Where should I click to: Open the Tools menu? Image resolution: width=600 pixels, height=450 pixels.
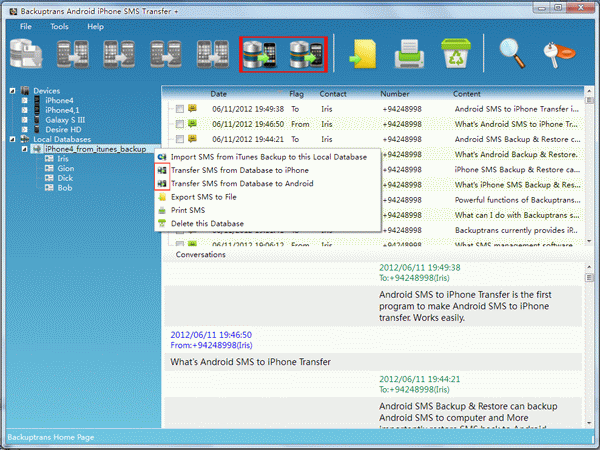(x=59, y=26)
